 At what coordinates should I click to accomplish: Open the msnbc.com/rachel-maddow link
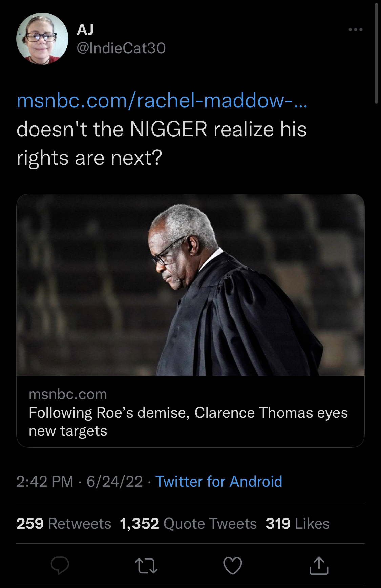click(x=162, y=101)
